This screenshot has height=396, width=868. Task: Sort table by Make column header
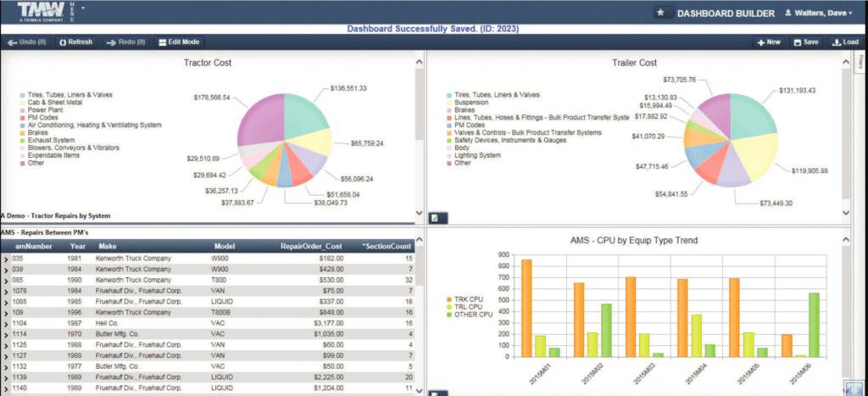coord(108,245)
